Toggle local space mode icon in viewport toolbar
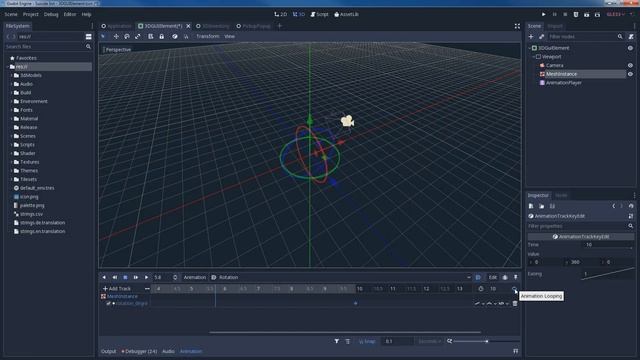 pyautogui.click(x=175, y=36)
